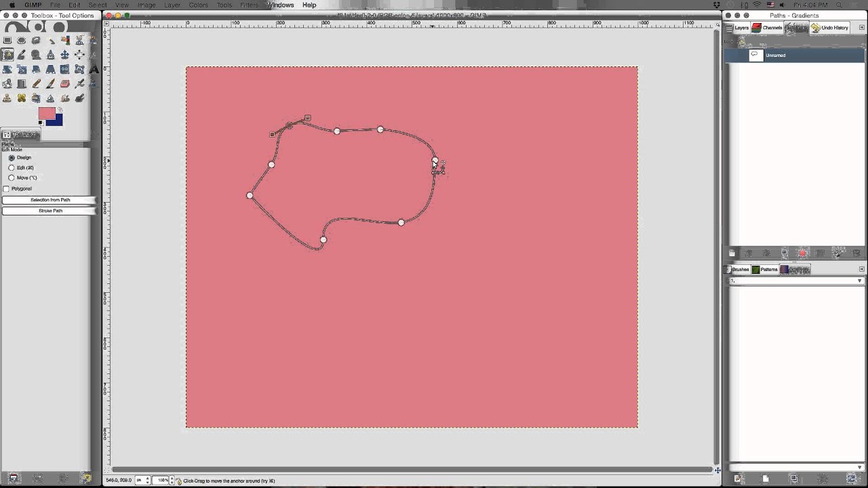Click the path anchor nearest bottom-right curve

pyautogui.click(x=401, y=222)
